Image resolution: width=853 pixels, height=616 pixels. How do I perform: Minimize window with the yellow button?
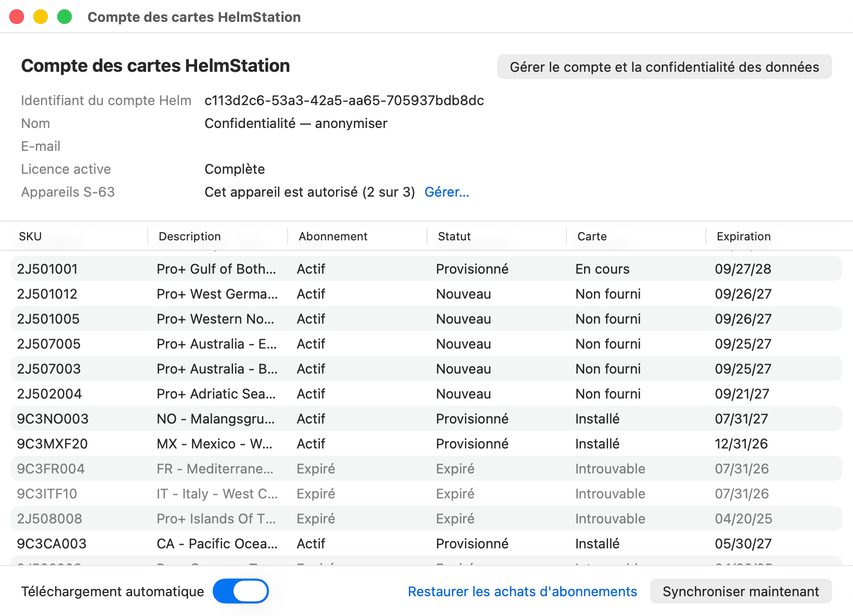41,17
